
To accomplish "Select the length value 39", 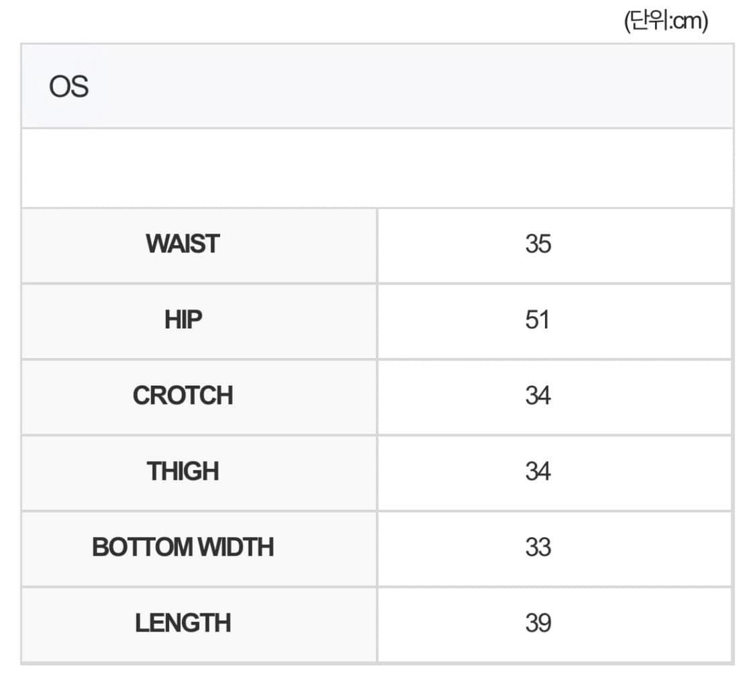I will click(x=538, y=623).
